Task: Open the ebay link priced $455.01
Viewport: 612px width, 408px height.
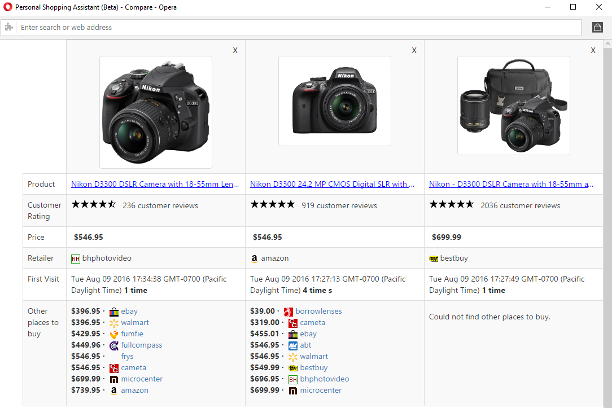Action: pyautogui.click(x=308, y=334)
